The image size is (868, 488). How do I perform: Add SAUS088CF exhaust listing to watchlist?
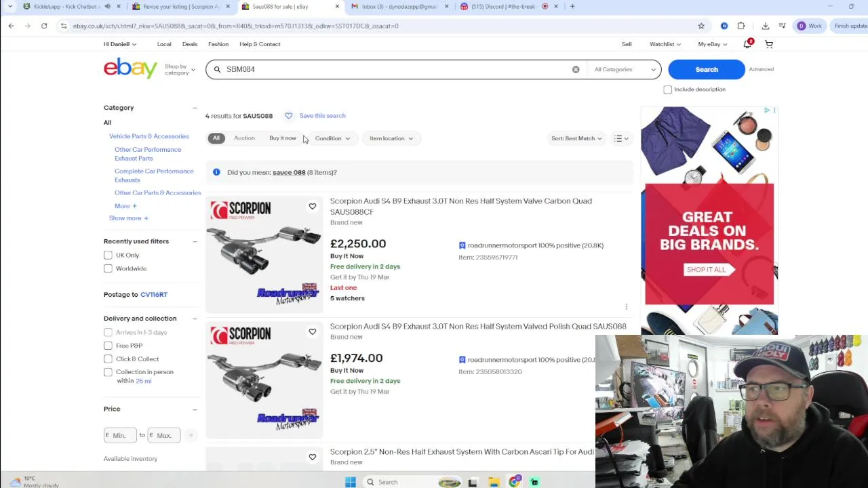[x=312, y=206]
